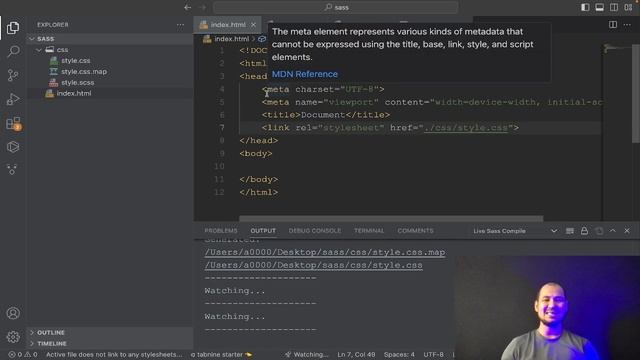Click the Active file does not link status message

pos(114,355)
